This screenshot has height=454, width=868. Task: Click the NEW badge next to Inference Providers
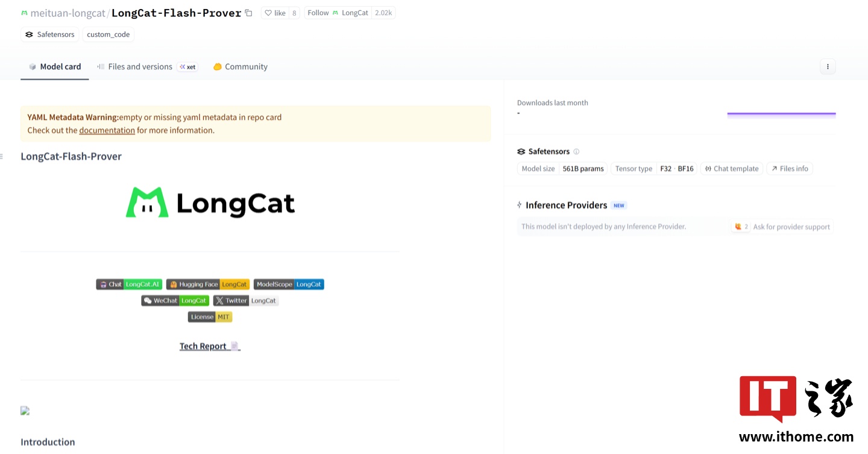pos(618,205)
